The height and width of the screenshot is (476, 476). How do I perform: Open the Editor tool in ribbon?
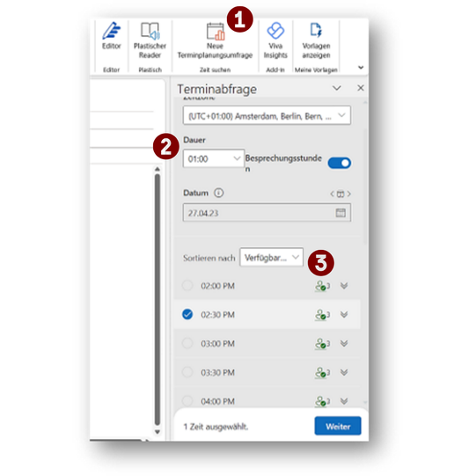[111, 35]
